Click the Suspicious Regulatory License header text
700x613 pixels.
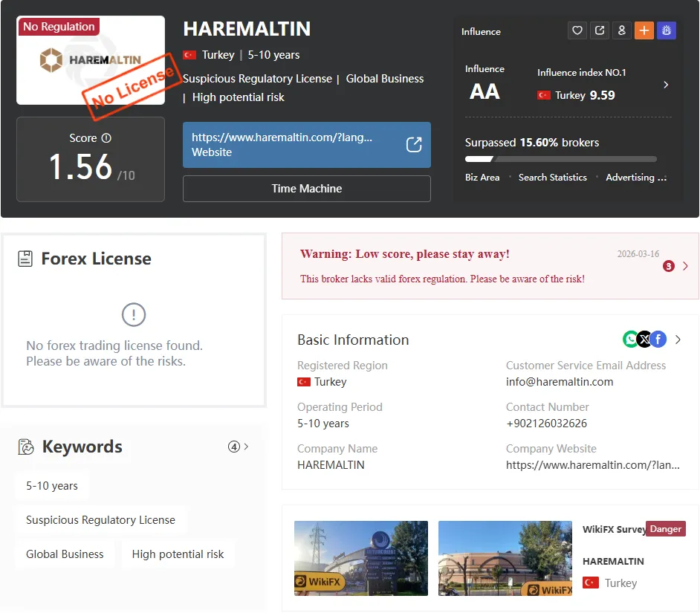(x=257, y=79)
